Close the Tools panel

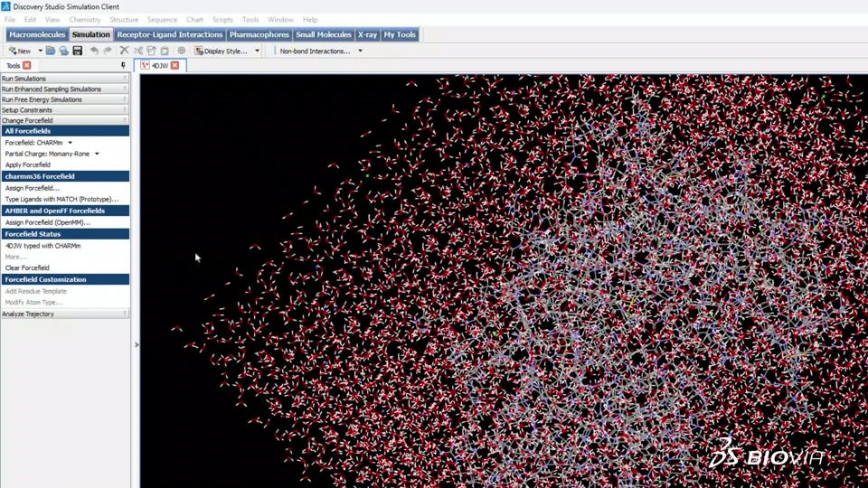click(x=26, y=65)
